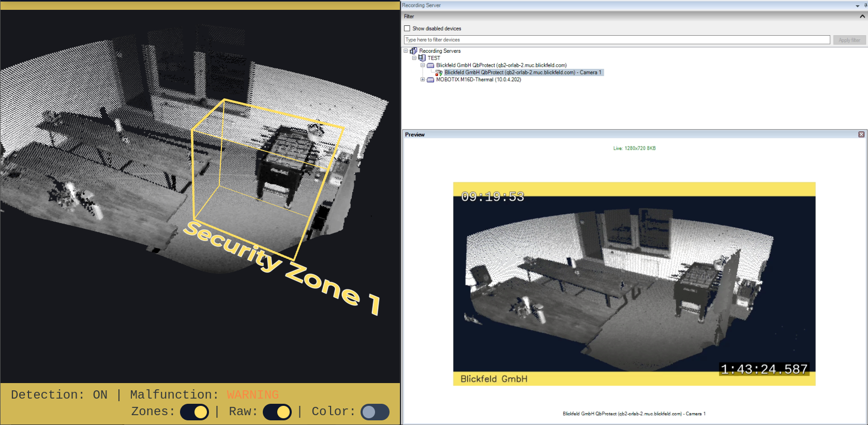The image size is (868, 425).
Task: Collapse the TEST server node
Action: coord(414,58)
